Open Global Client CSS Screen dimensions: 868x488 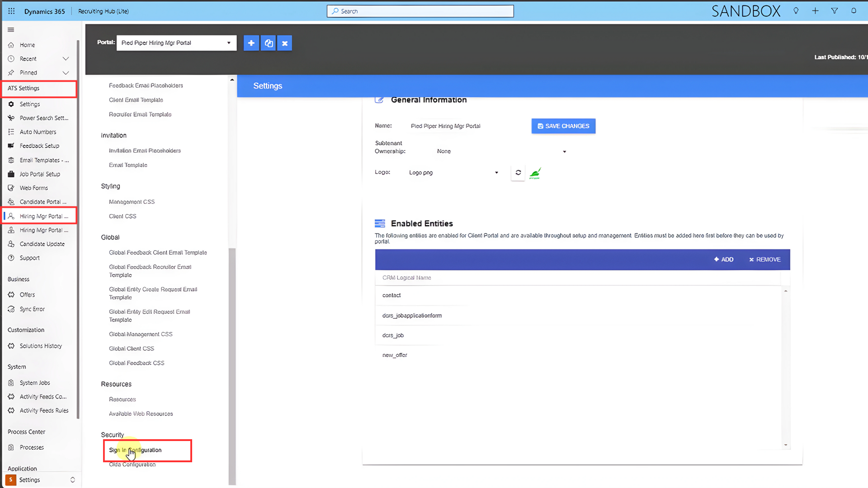[x=132, y=349]
